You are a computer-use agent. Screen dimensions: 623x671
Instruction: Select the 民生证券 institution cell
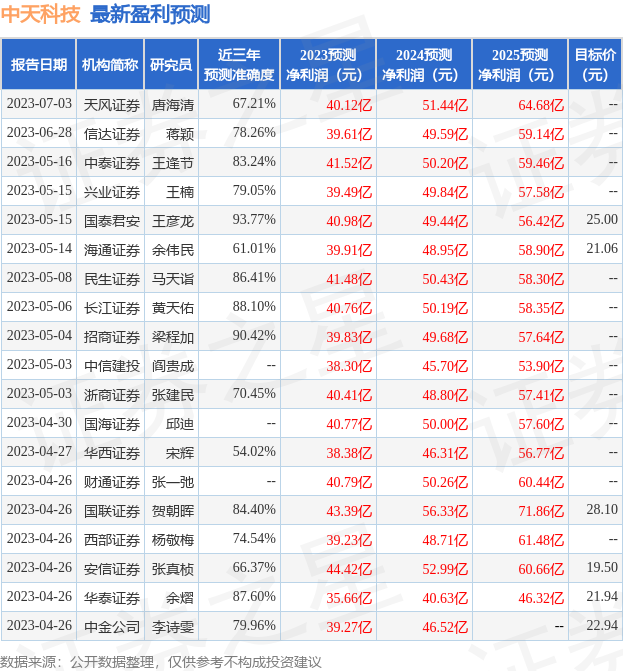(x=112, y=279)
